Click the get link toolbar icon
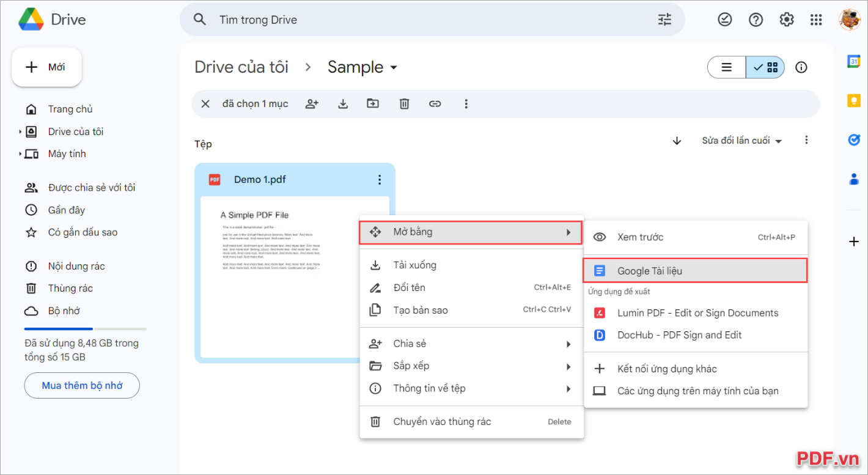This screenshot has height=475, width=868. [435, 104]
